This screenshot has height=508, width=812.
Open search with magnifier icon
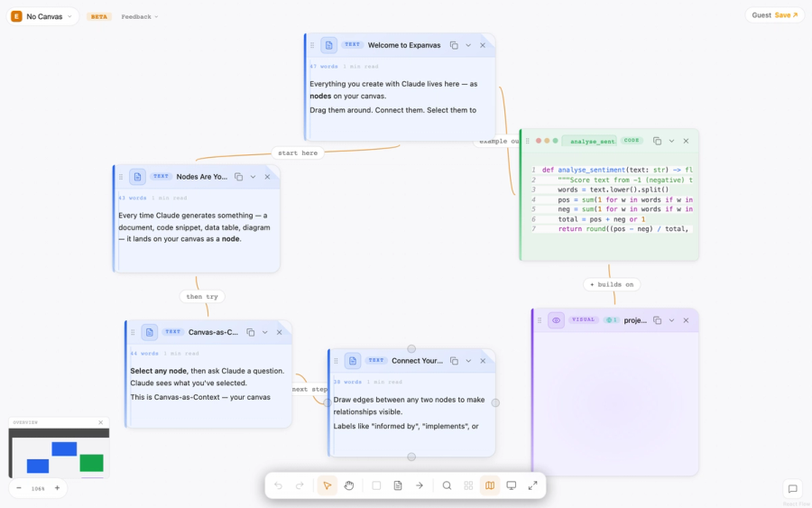coord(447,485)
